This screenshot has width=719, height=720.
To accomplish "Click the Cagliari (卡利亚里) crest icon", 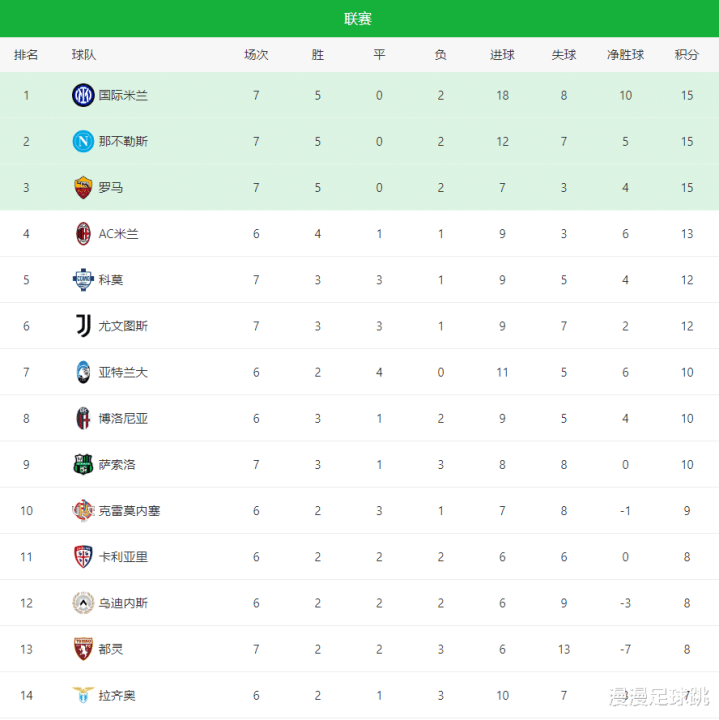I will (82, 556).
